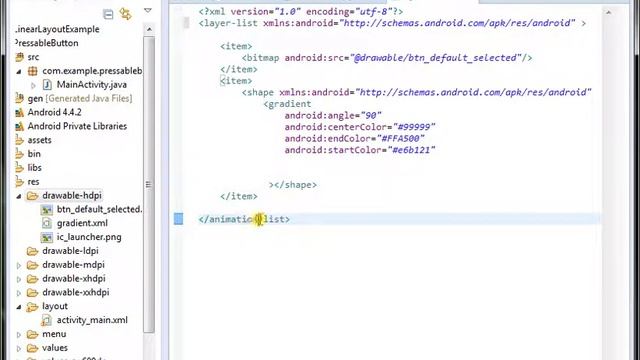Viewport: 640px width, 360px height.
Task: Click the Package Explorer vertical scrollbar thumb
Action: (149, 184)
